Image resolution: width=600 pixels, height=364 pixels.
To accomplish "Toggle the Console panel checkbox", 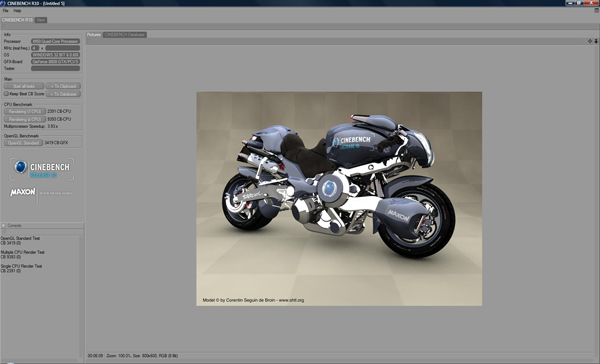I will point(3,225).
